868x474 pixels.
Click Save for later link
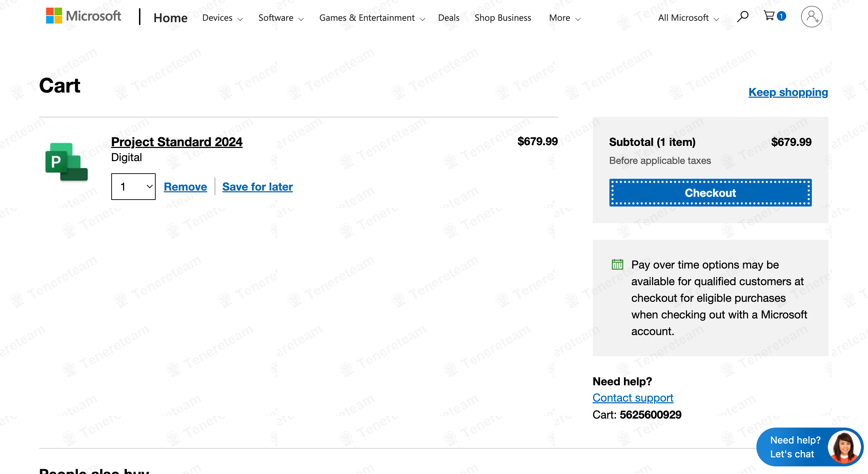tap(257, 187)
